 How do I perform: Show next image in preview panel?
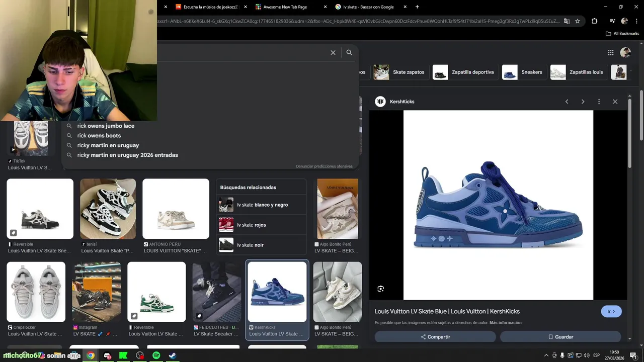coord(583,102)
